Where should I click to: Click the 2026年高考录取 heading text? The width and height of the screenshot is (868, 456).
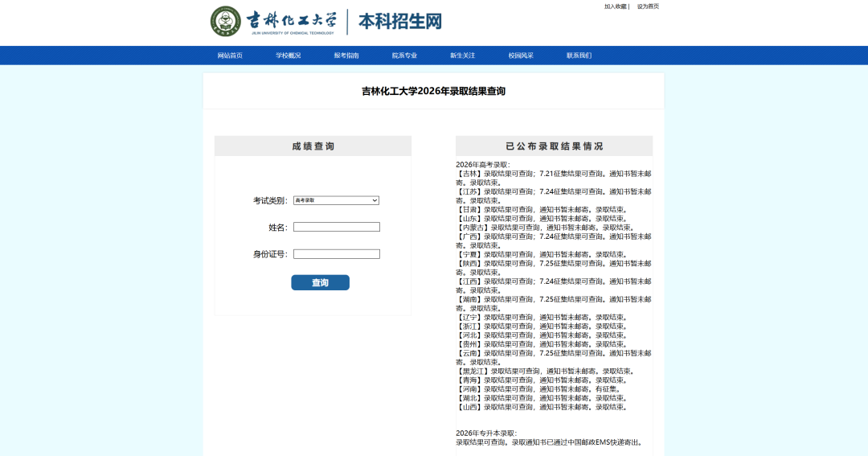click(x=483, y=165)
